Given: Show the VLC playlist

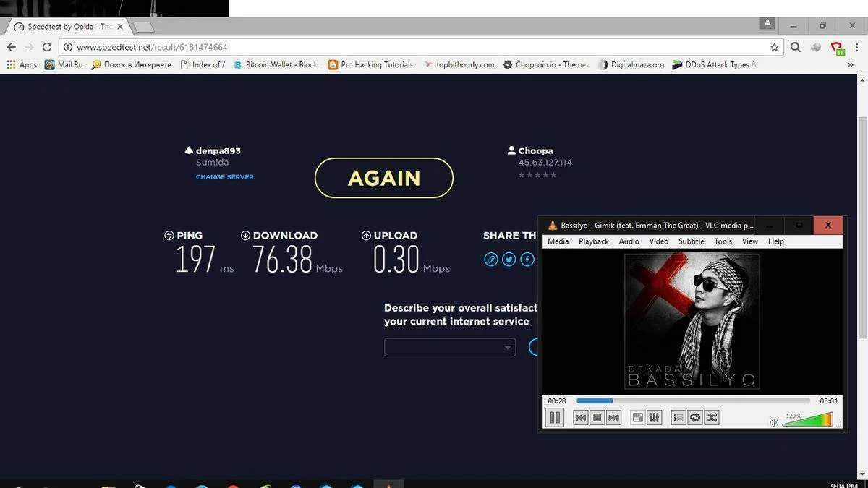Looking at the screenshot, I should tap(678, 417).
